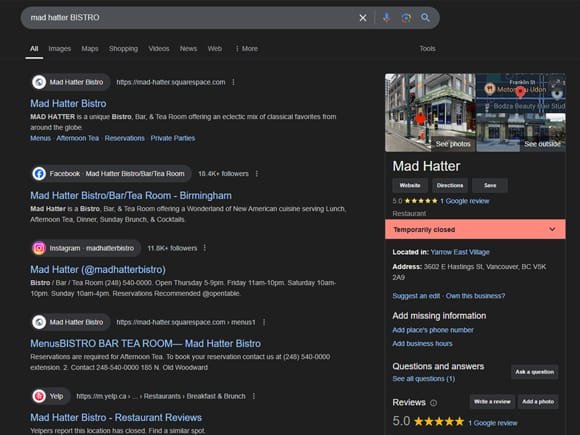Screen dimensions: 580x435
Task: Open the 1 Google review link under Reviews
Action: (493, 423)
